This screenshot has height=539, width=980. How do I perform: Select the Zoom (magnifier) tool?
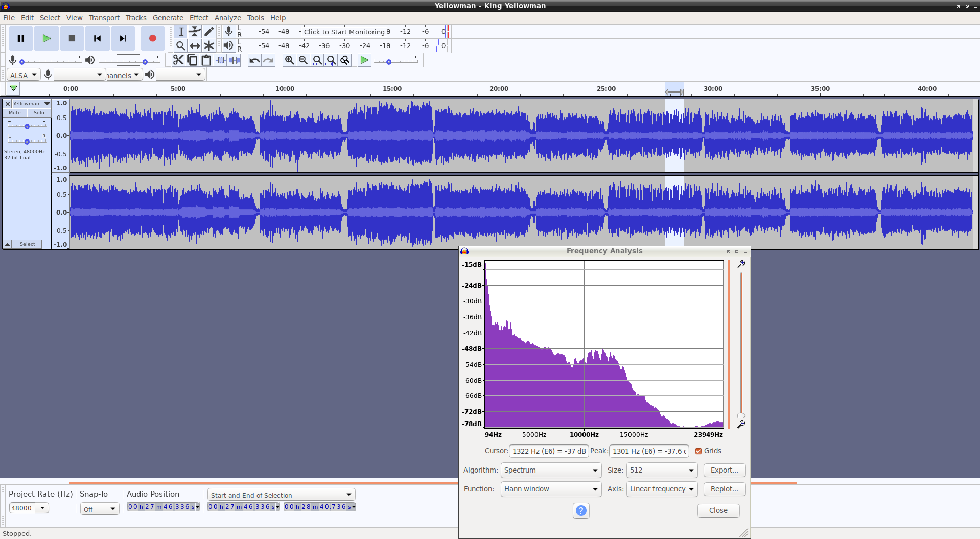click(x=181, y=45)
